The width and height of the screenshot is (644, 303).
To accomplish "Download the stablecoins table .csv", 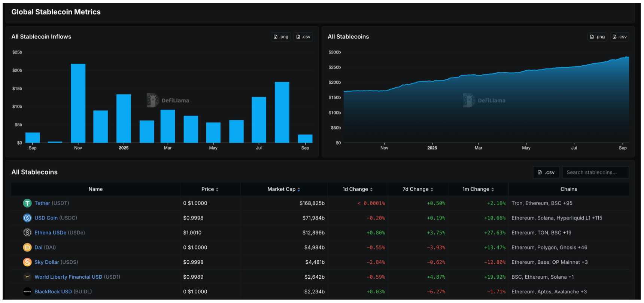I will click(546, 172).
